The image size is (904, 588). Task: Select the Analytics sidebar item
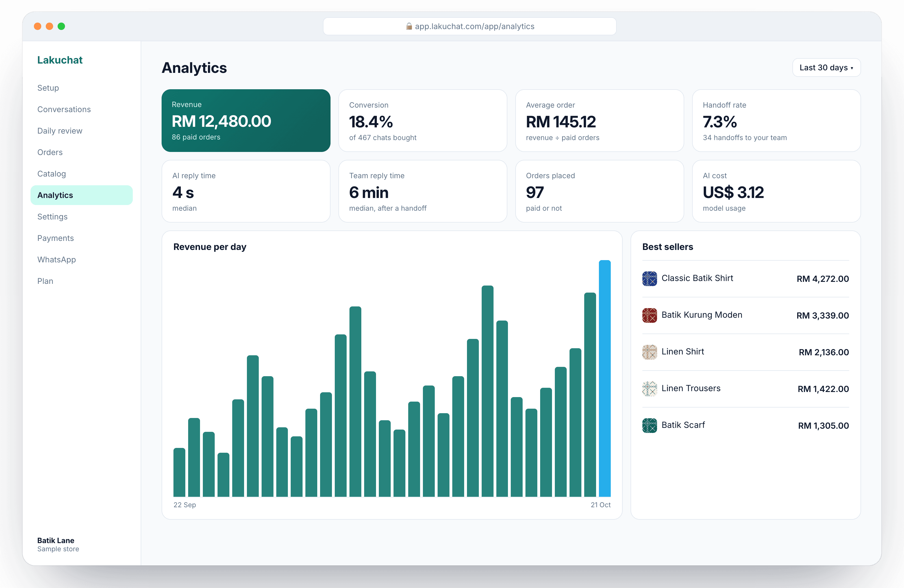point(82,195)
